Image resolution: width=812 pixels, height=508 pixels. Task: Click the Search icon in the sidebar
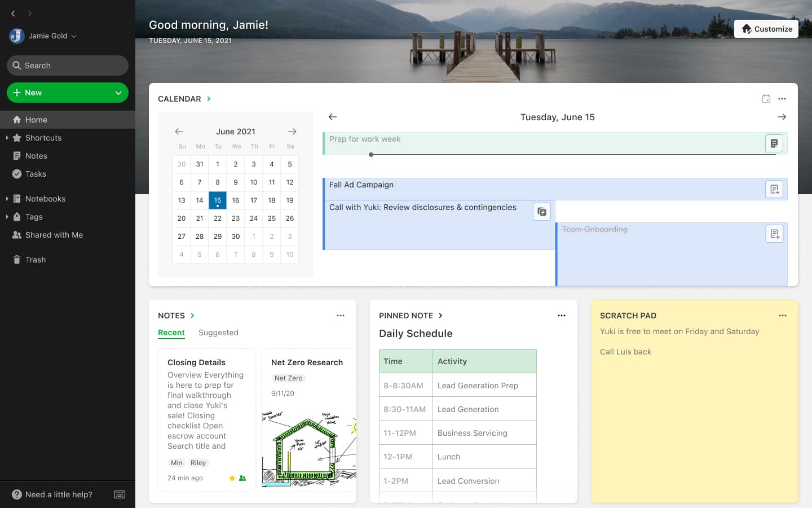[x=16, y=65]
